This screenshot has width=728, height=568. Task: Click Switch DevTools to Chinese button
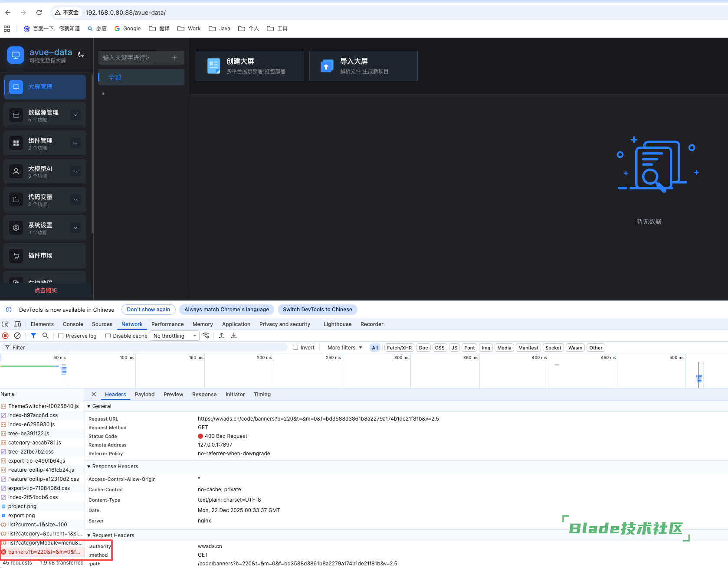[317, 310]
